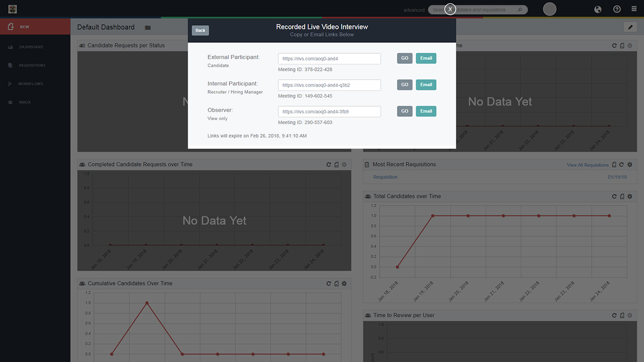Click the Recorded Live Video Interview title
The height and width of the screenshot is (362, 644).
click(x=322, y=27)
